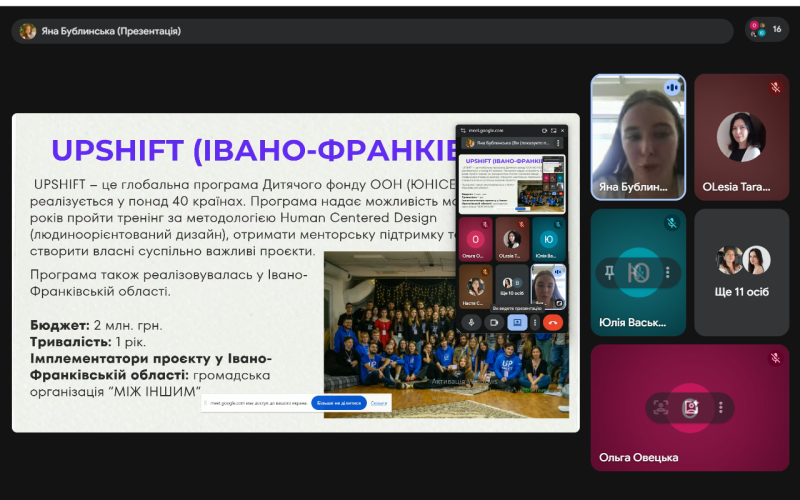
Task: Select shared slide preview in mini window
Action: [512, 184]
